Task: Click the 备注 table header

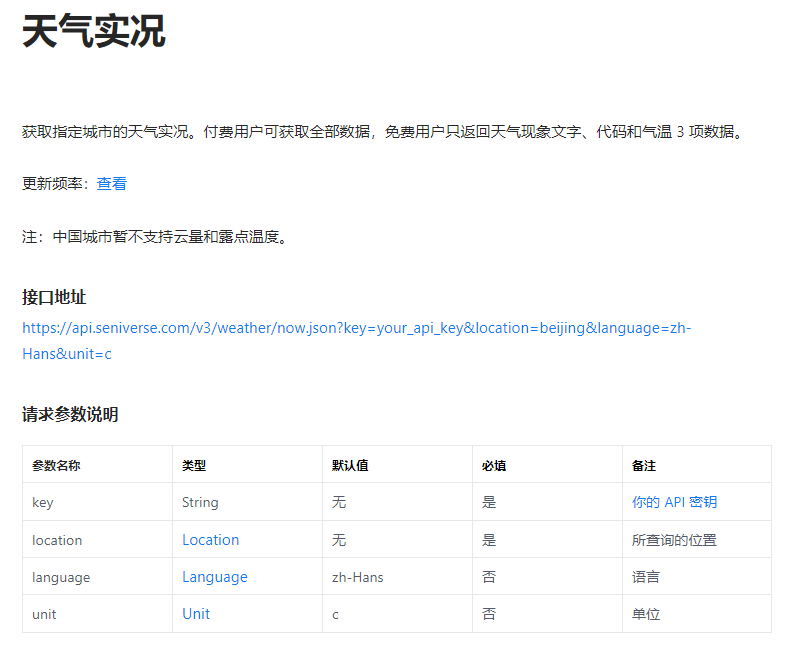Action: tap(647, 464)
